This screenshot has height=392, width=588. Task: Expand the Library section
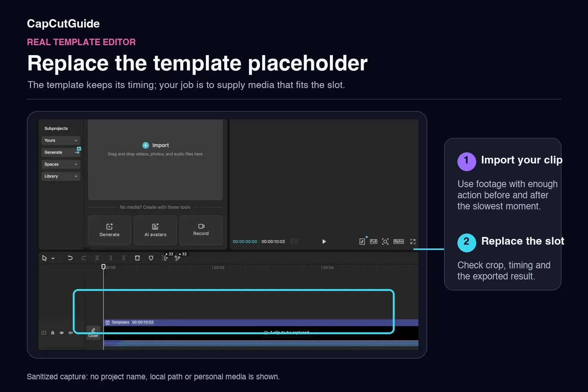tap(61, 176)
